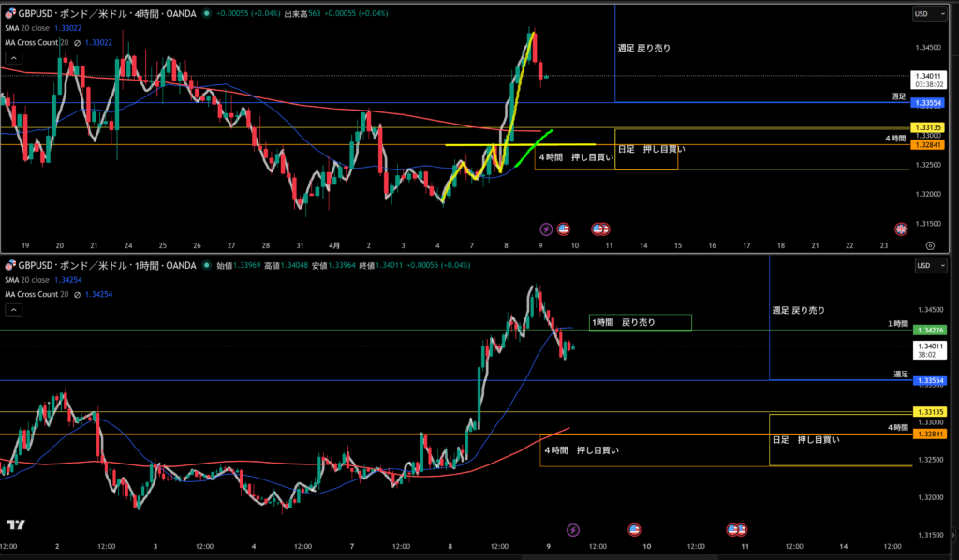Click the green market status dot on the 4-hour chart
This screenshot has width=959, height=560.
tap(208, 15)
